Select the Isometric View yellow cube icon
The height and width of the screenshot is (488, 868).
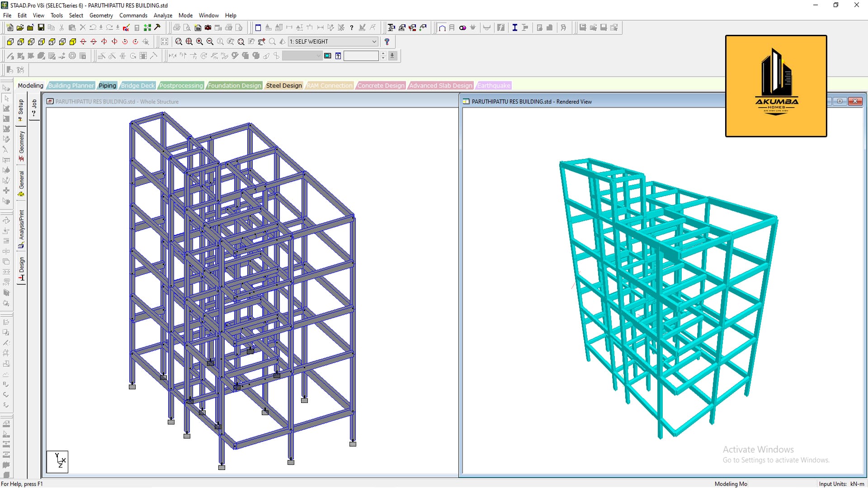pos(73,42)
